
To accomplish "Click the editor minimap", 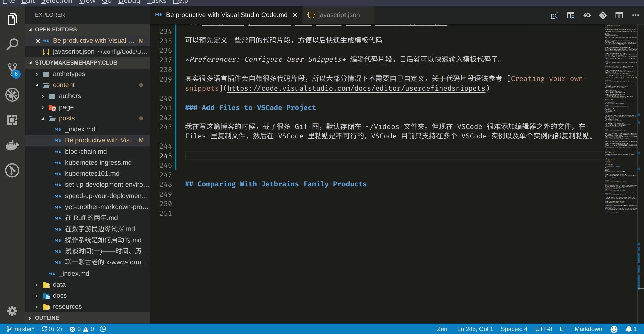I will (621, 119).
